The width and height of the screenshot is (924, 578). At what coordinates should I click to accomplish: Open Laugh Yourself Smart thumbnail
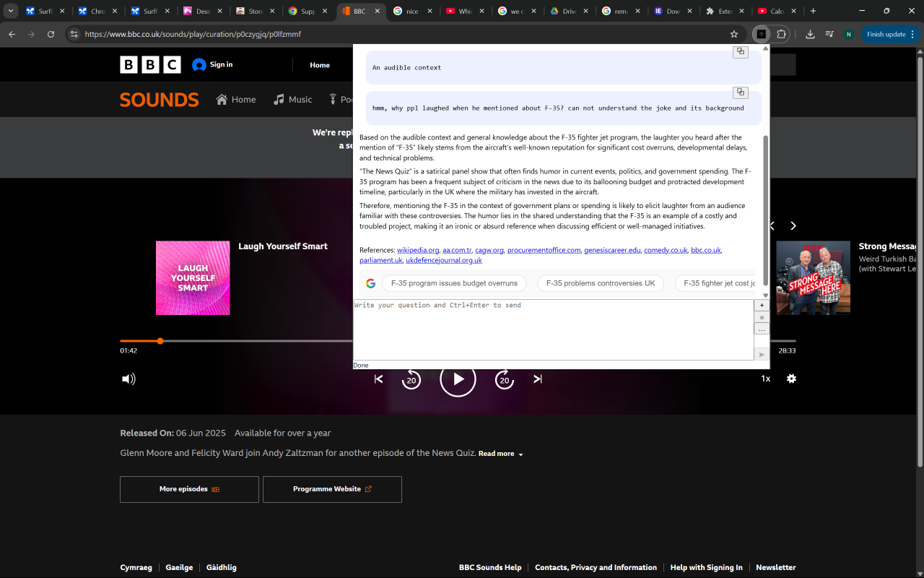pos(193,278)
